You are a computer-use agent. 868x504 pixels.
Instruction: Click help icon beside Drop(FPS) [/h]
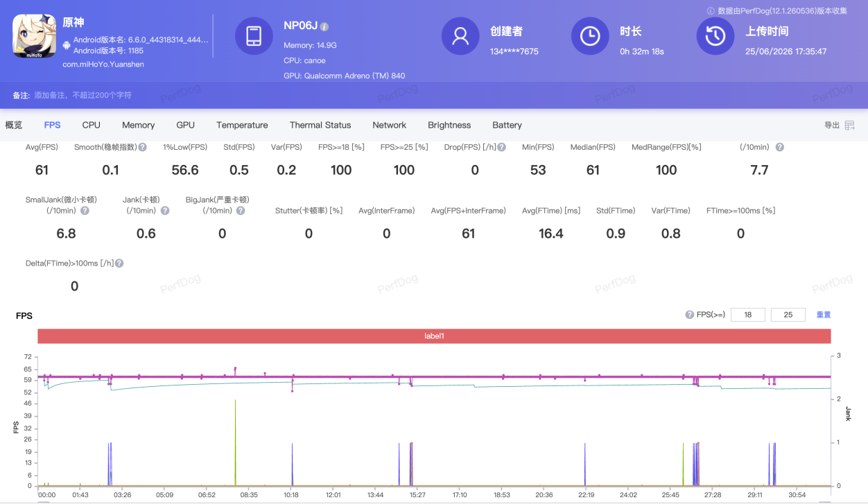[x=501, y=147]
